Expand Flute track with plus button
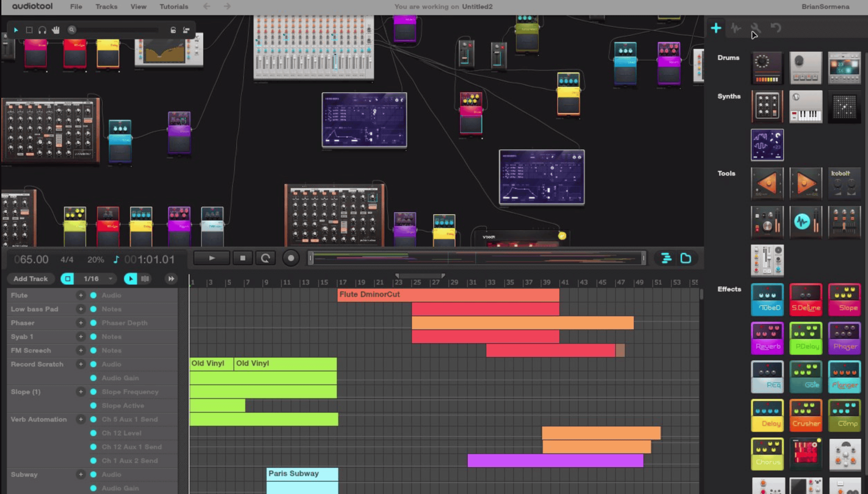The image size is (868, 494). point(81,295)
